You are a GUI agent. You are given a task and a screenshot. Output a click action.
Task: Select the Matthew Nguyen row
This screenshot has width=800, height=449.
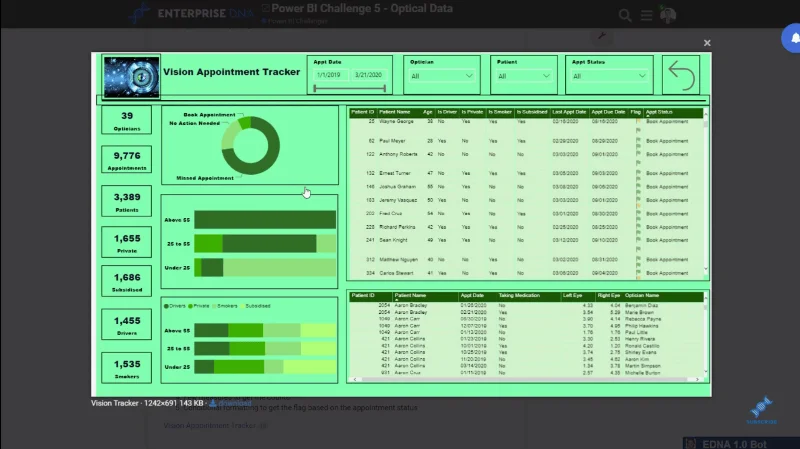[x=527, y=260]
